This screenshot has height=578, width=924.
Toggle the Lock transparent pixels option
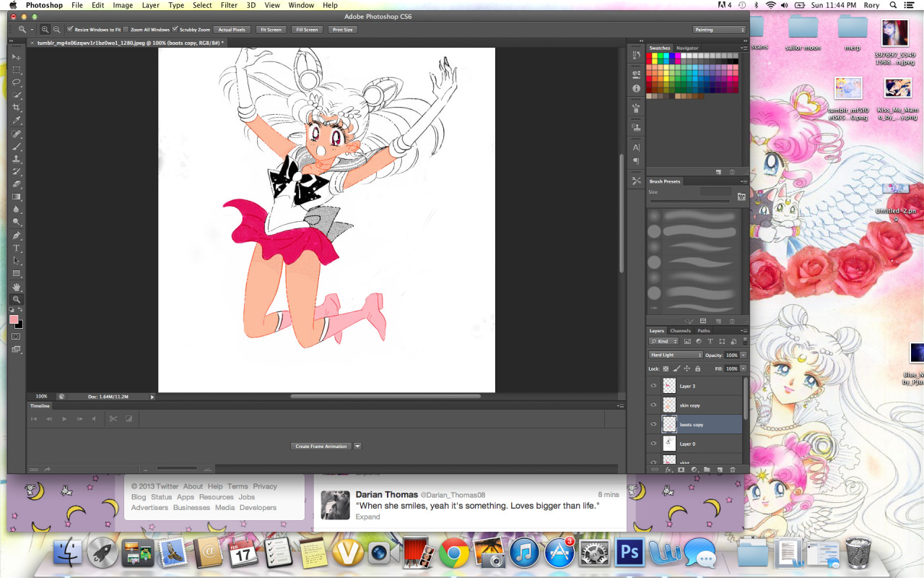pos(666,368)
